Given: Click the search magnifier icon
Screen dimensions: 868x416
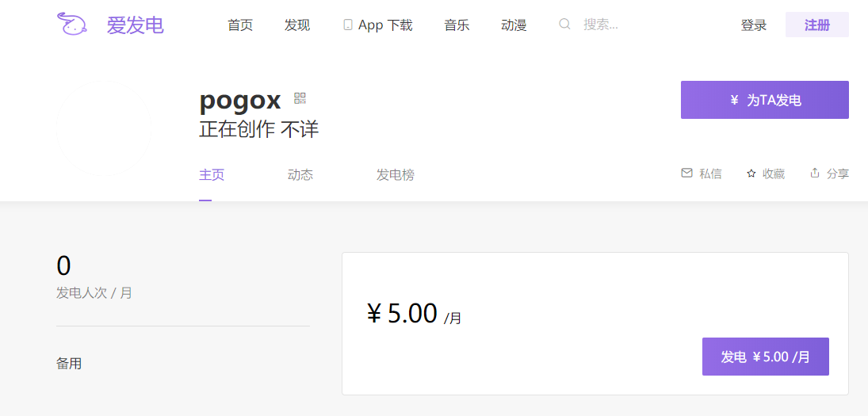Looking at the screenshot, I should pos(564,24).
